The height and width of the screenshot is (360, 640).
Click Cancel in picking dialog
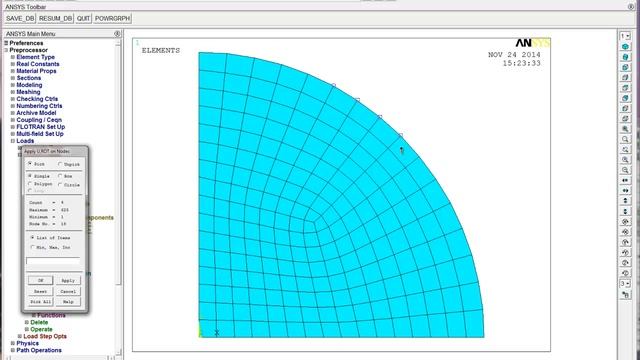point(68,291)
